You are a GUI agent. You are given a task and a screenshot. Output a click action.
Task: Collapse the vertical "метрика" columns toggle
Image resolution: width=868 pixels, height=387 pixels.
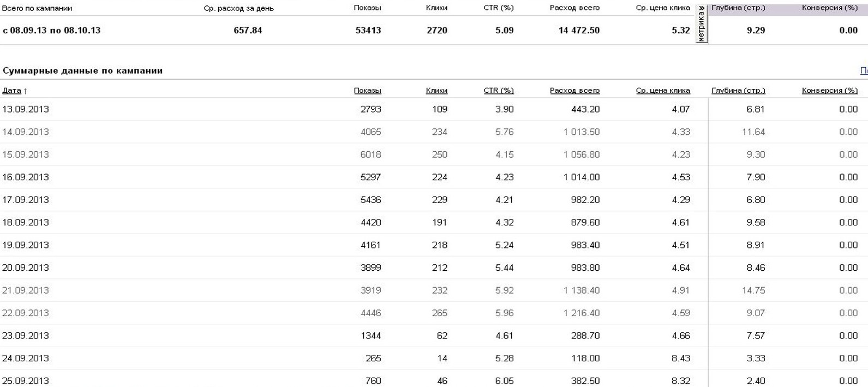[x=702, y=24]
